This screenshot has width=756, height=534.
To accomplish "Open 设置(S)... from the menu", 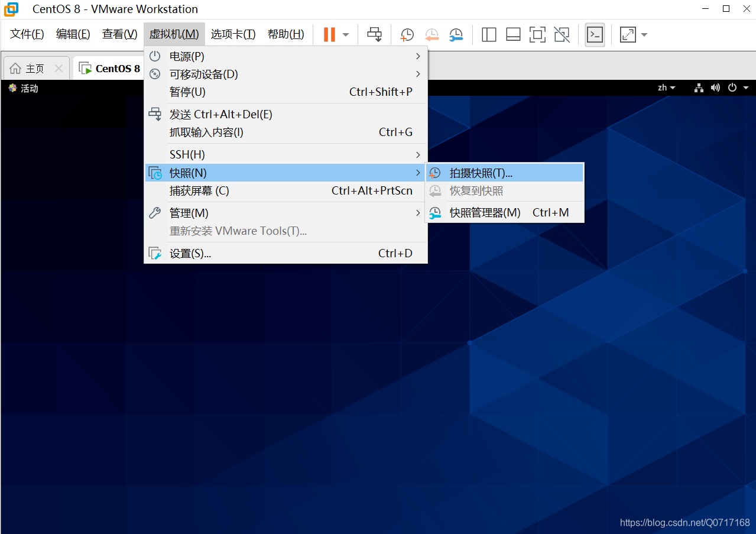I will click(285, 253).
